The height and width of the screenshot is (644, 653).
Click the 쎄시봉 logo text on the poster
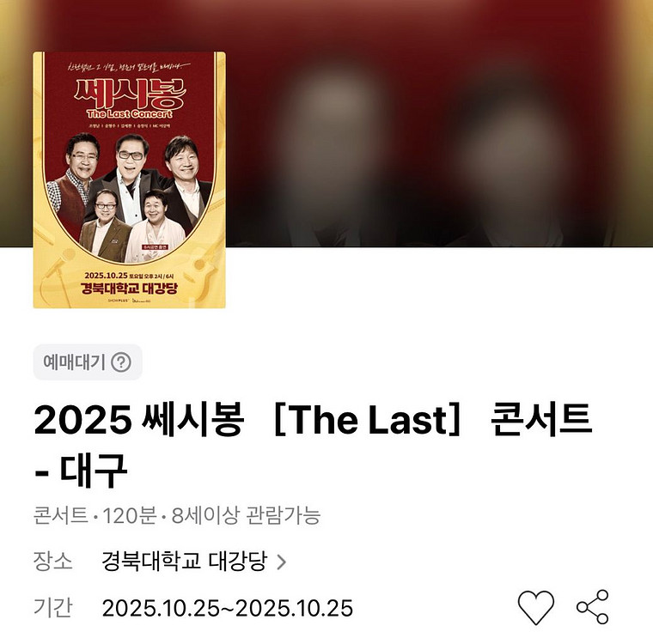(x=130, y=94)
